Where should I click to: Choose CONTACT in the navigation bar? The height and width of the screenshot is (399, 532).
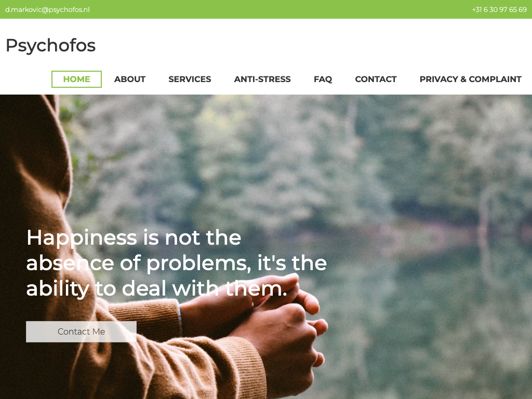point(376,79)
